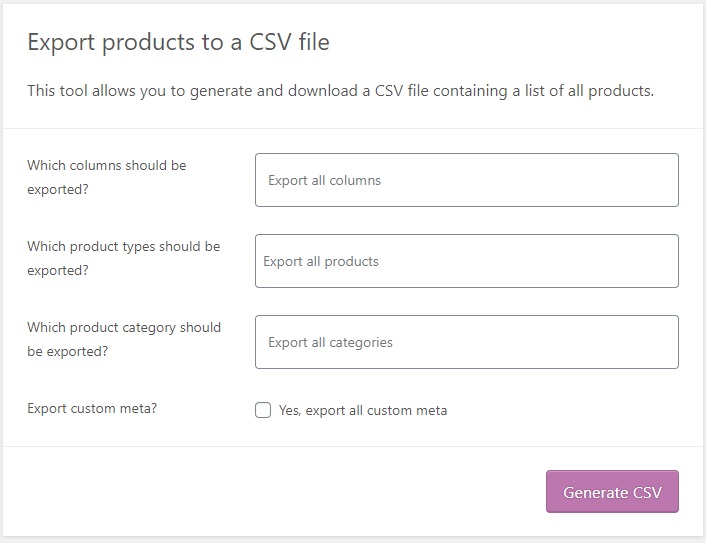Image resolution: width=706 pixels, height=543 pixels.
Task: Click the 'Export products to a CSV file' heading
Action: click(x=178, y=42)
